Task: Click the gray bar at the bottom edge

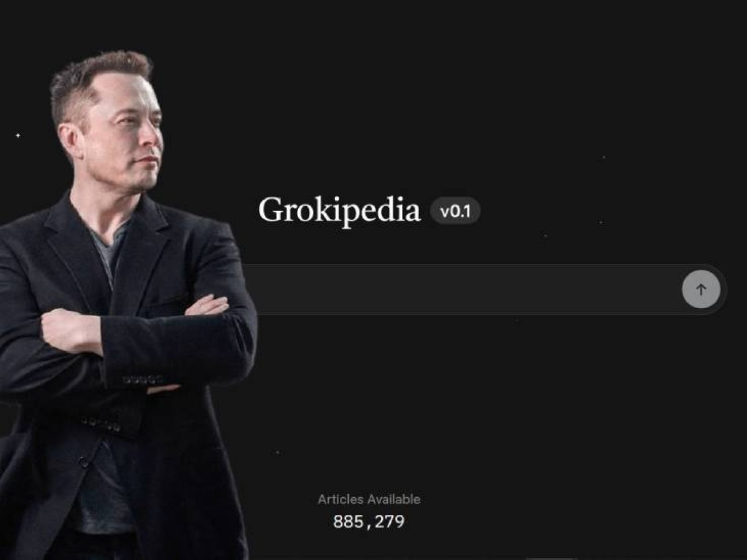Action: pos(551,558)
